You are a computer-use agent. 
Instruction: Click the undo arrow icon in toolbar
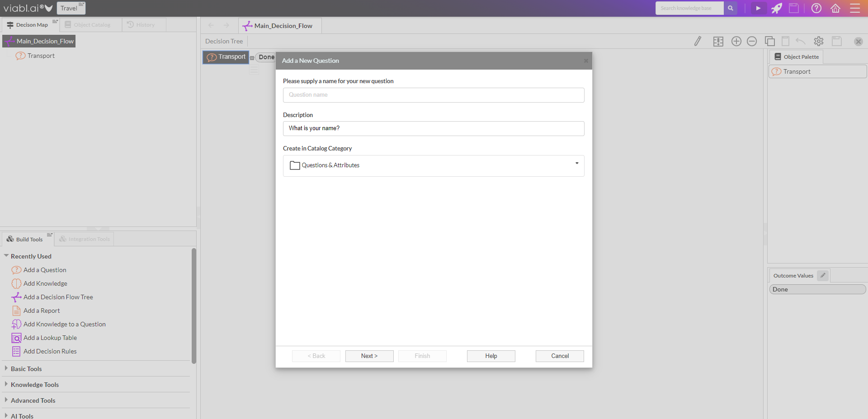click(x=801, y=41)
